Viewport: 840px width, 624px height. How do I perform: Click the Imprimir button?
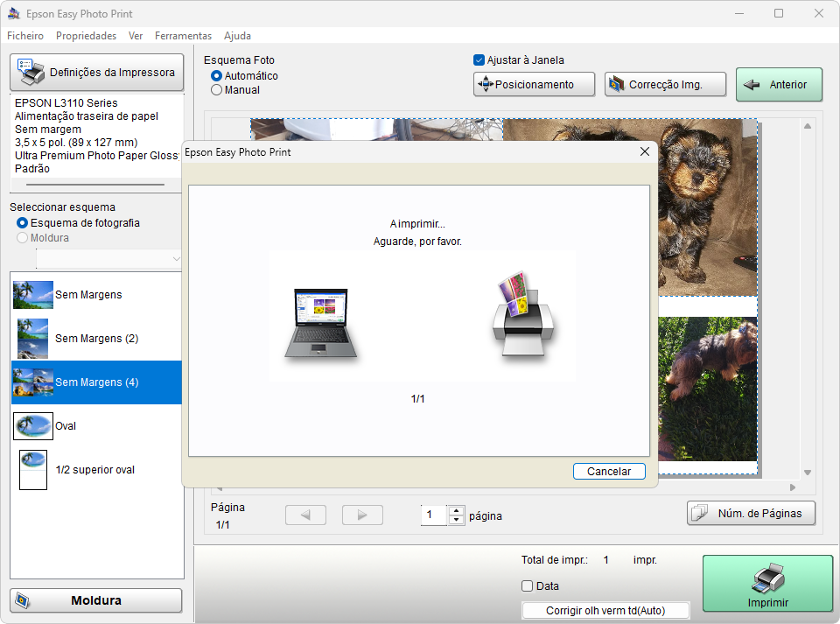(767, 583)
